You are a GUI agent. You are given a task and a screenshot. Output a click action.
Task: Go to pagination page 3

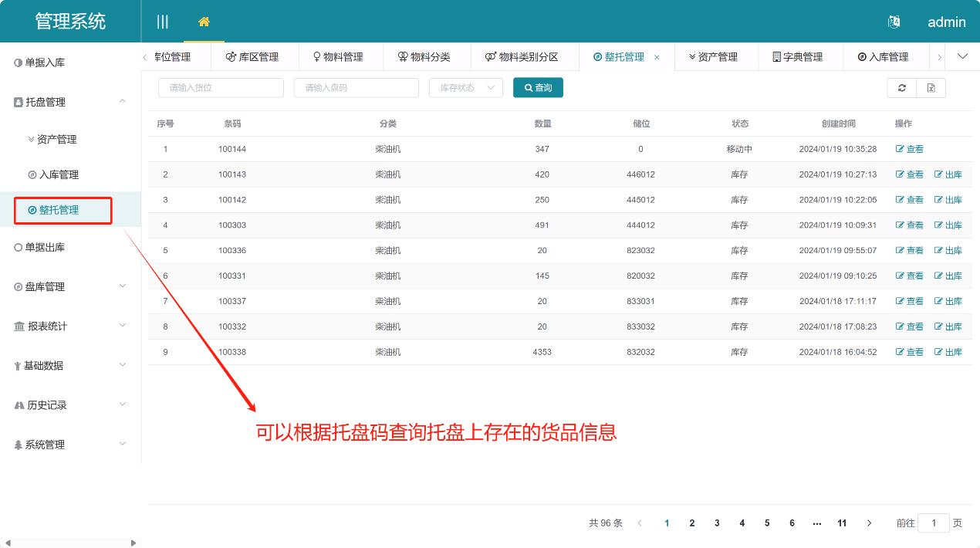[x=716, y=523]
